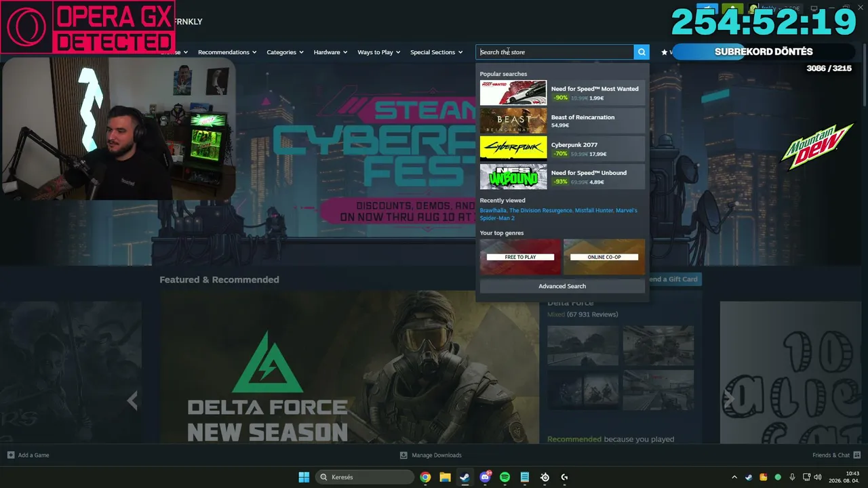Click the Windows taskbar search box
Viewport: 868px width, 488px height.
[366, 477]
